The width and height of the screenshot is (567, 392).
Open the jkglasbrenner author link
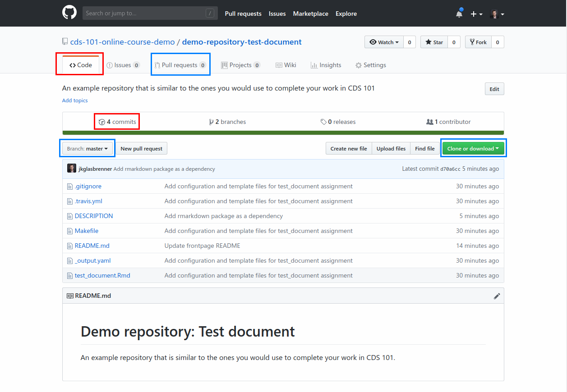[x=95, y=169]
